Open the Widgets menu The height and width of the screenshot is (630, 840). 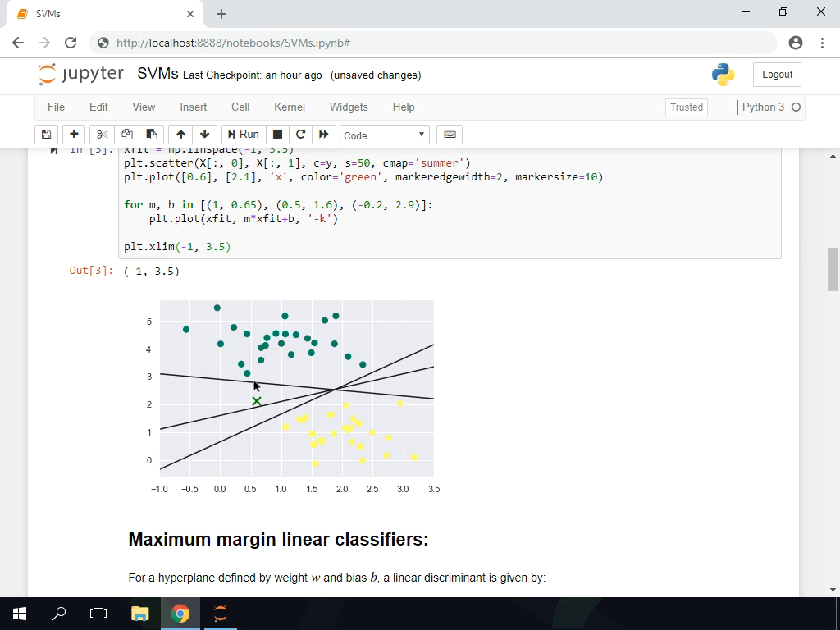(348, 107)
